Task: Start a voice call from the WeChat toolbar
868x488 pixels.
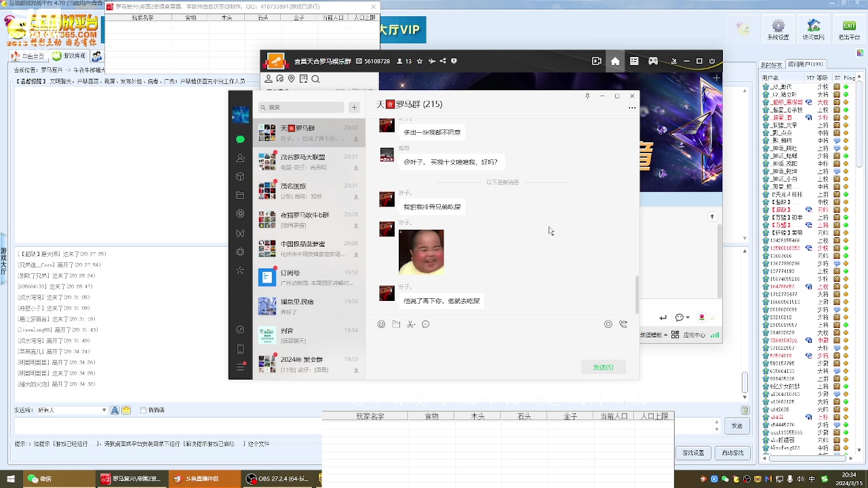Action: 623,325
